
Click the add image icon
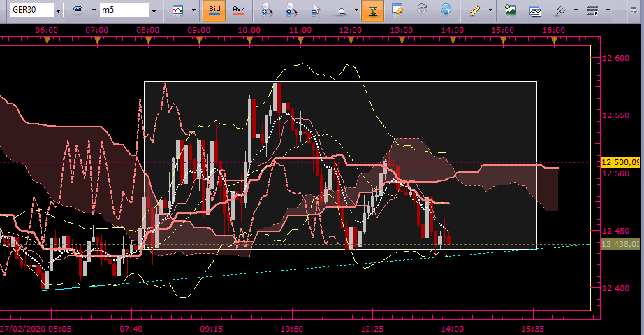[511, 10]
